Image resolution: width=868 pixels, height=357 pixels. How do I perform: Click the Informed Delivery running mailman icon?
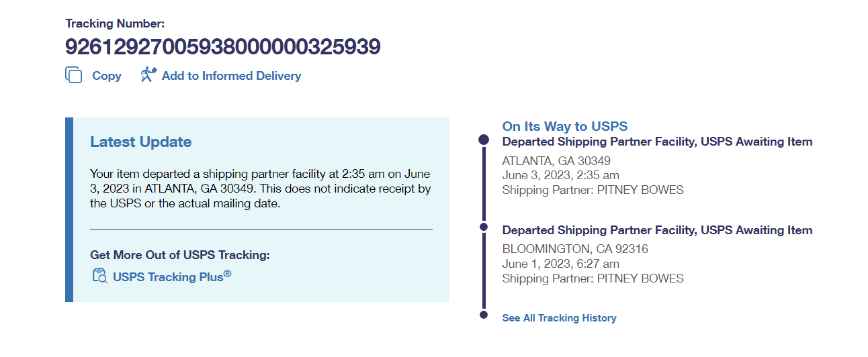point(148,74)
